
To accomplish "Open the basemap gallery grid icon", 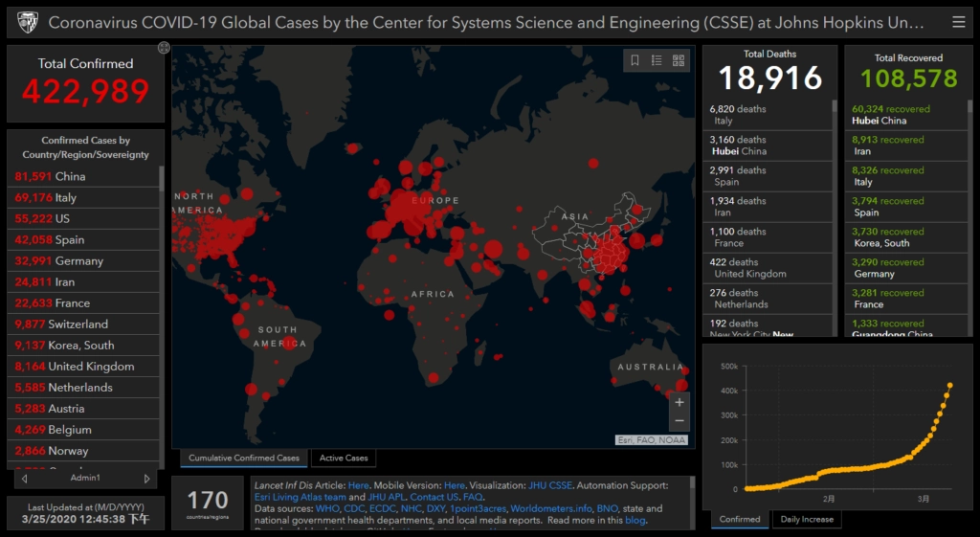I will click(x=679, y=60).
